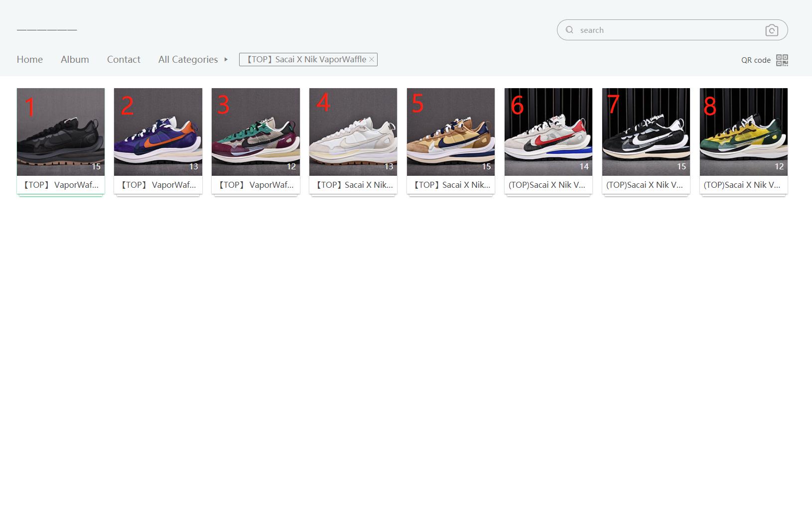Click the QR code label

click(756, 60)
